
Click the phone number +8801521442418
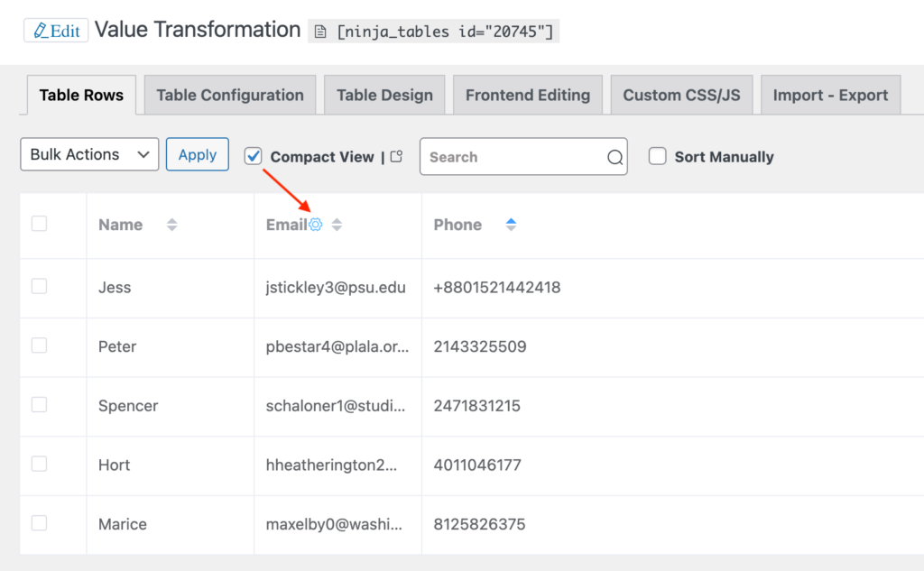pos(497,288)
